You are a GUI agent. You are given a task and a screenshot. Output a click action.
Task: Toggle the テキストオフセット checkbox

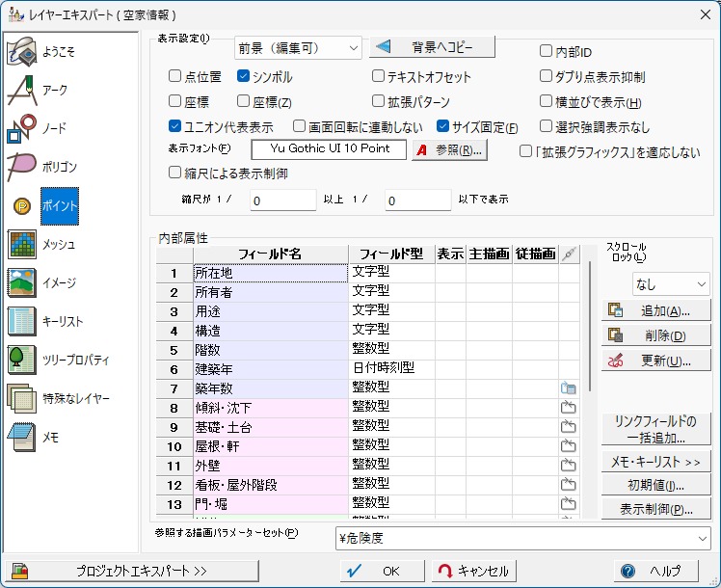point(378,76)
